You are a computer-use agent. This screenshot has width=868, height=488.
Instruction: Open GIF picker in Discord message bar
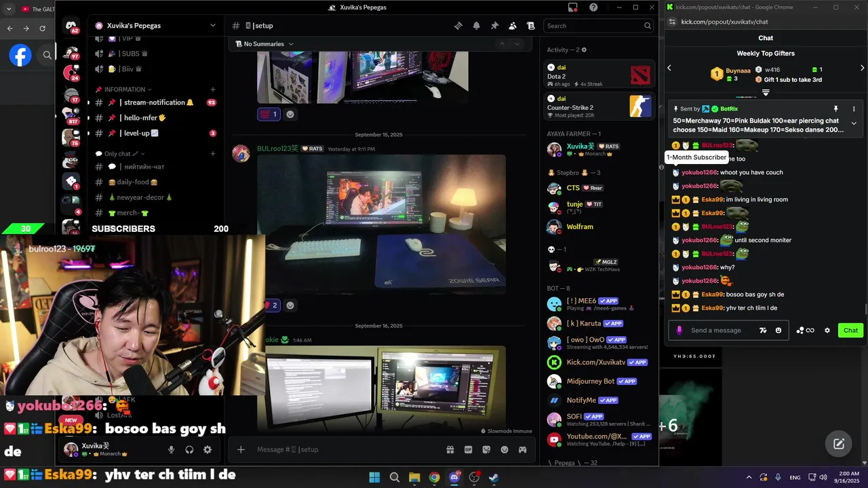point(468,449)
